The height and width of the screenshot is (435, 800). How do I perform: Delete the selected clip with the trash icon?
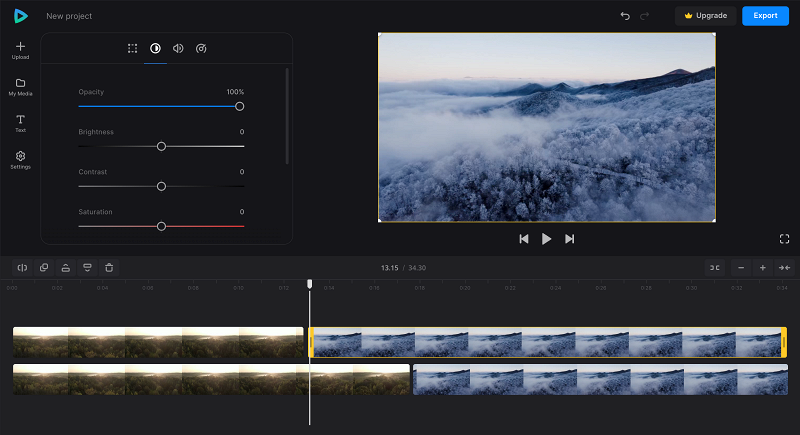tap(109, 268)
